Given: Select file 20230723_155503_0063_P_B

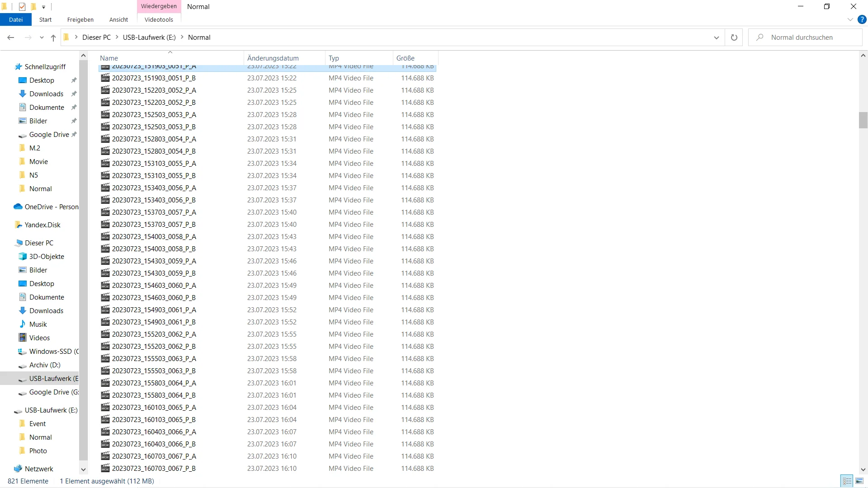Looking at the screenshot, I should click(268, 371).
